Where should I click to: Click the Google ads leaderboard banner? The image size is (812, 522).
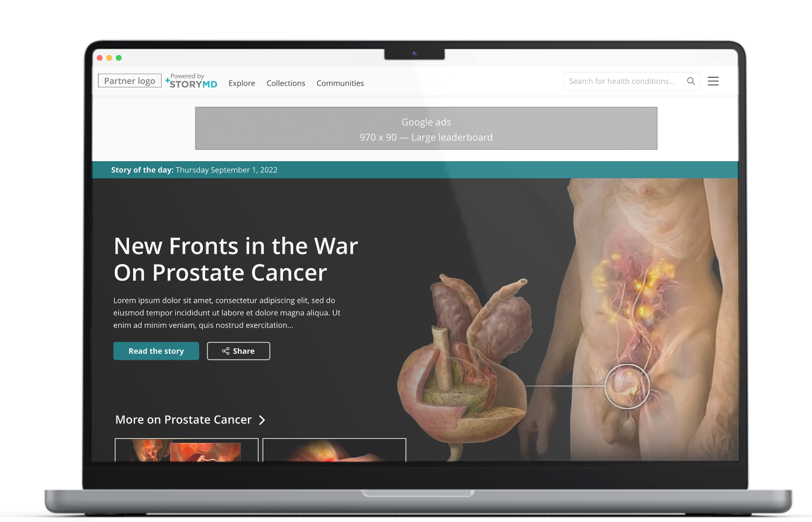[426, 128]
